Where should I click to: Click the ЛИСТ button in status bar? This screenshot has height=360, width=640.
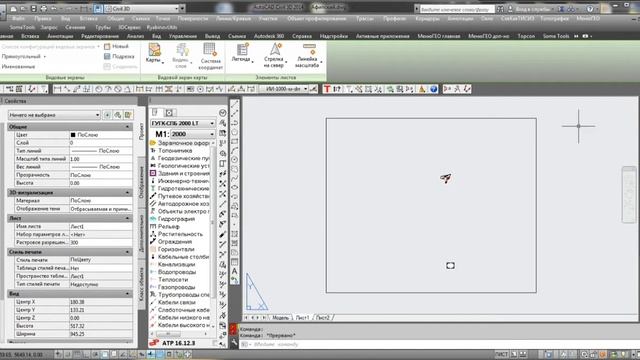501,354
